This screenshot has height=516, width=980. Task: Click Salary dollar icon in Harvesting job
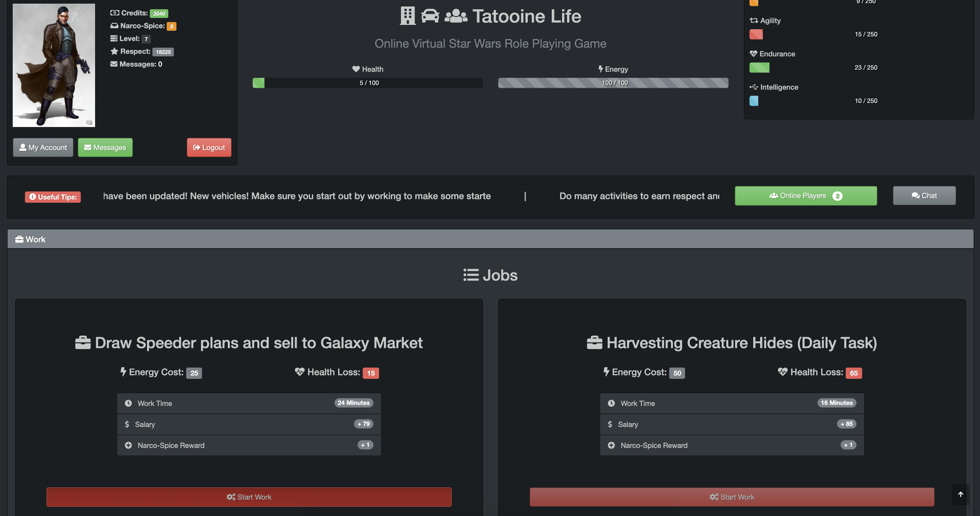610,424
